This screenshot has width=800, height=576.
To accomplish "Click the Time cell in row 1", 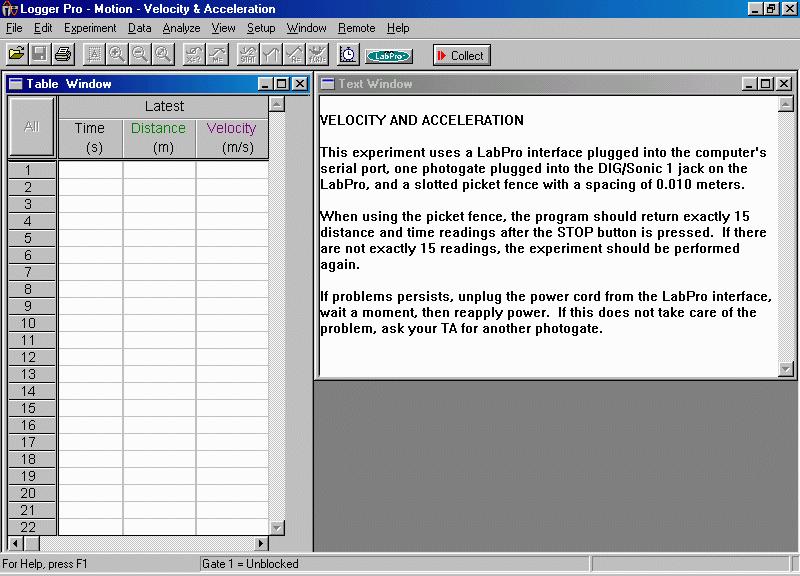I will [91, 170].
